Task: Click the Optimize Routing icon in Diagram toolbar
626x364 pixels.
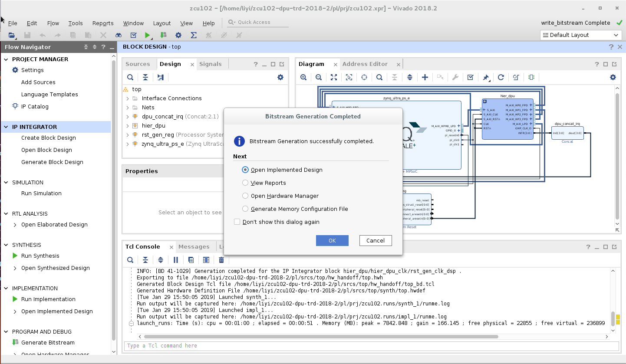Action: (x=516, y=77)
